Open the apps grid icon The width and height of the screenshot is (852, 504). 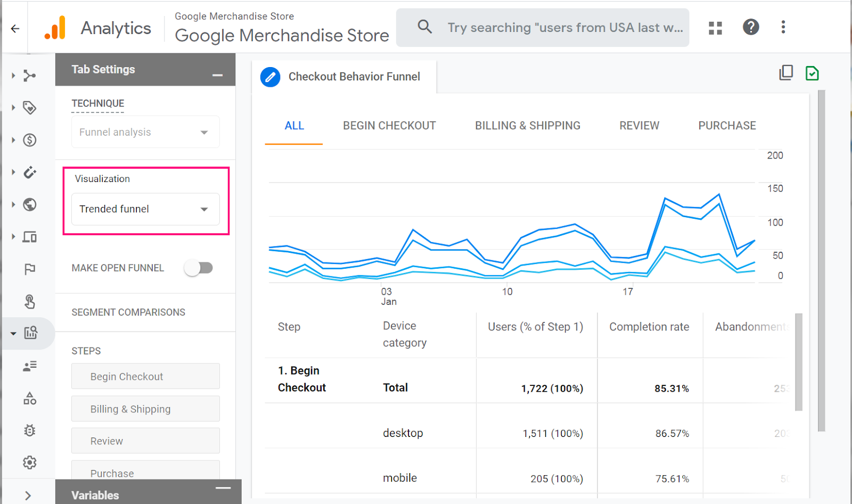click(715, 28)
